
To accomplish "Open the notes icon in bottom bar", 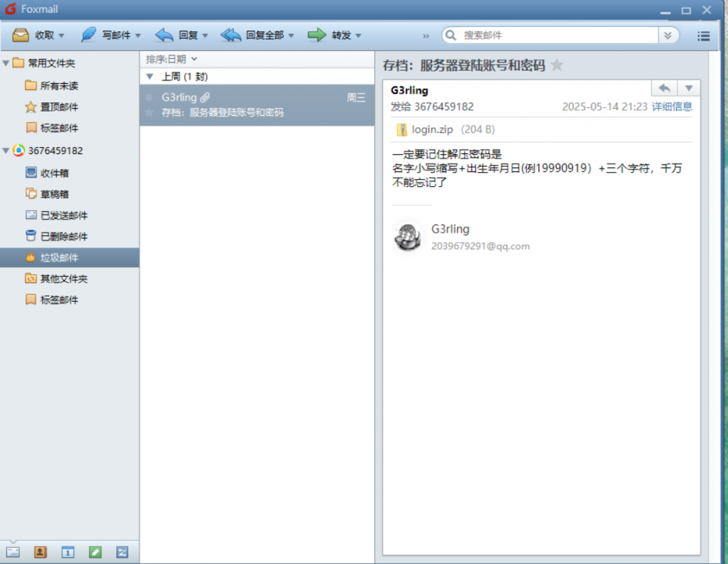I will [95, 551].
